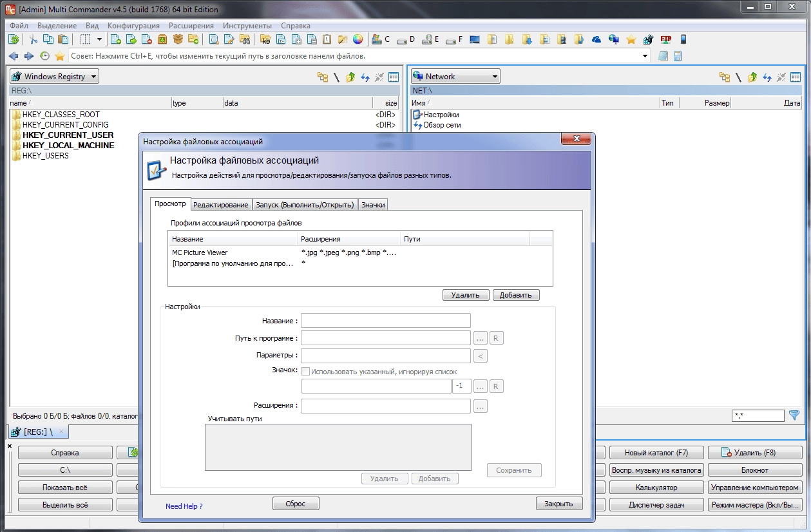
Task: Click the Forward arrow navigation icon
Action: 29,56
